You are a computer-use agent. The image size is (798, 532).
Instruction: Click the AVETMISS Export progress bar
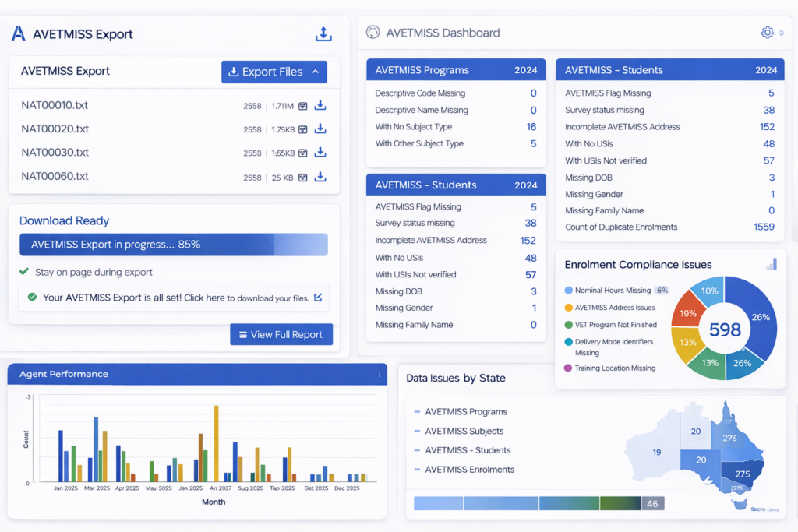click(173, 245)
